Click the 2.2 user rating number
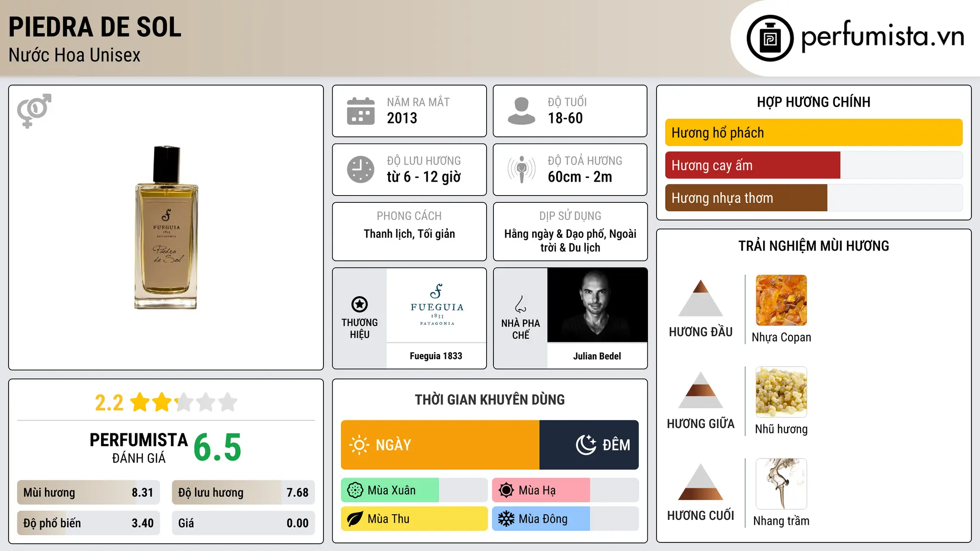 109,403
